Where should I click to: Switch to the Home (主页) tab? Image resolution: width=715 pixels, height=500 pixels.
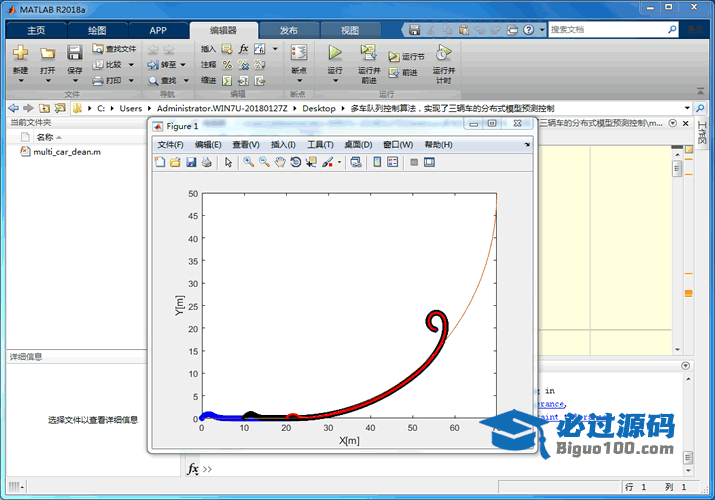36,30
